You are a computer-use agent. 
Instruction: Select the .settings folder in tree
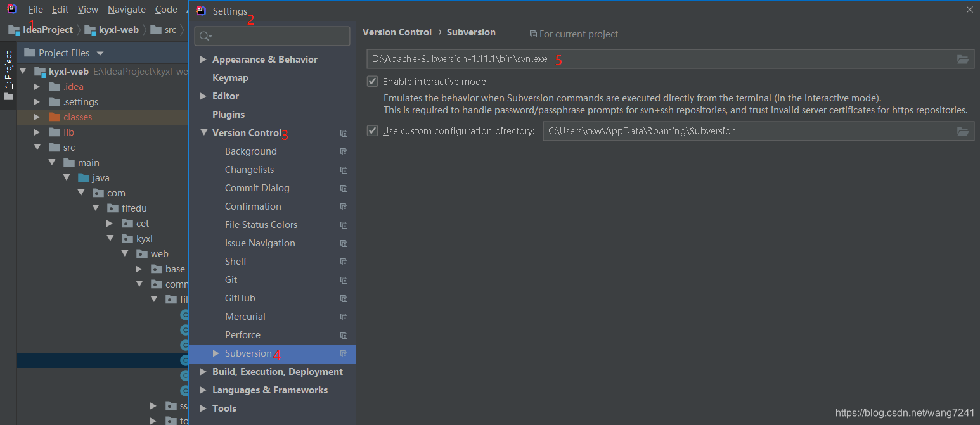coord(81,102)
